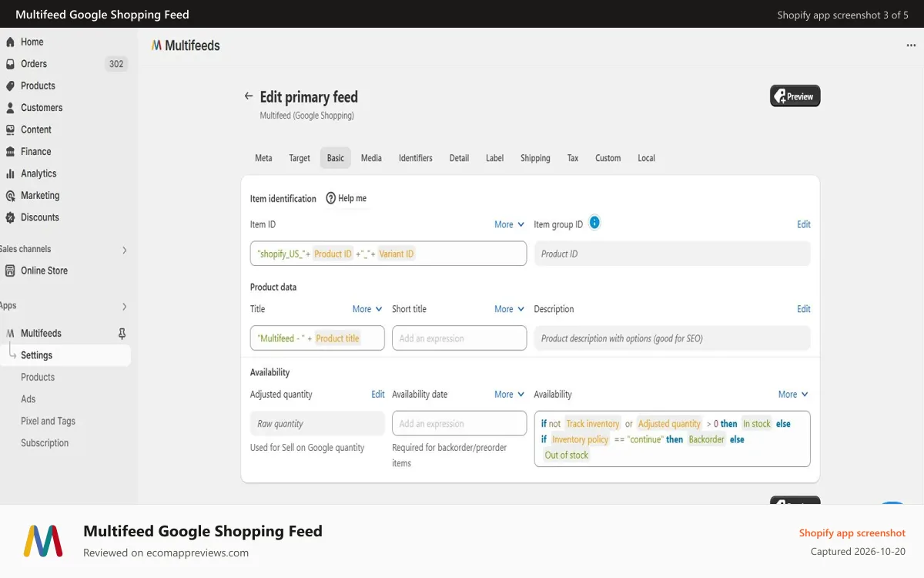Screen dimensions: 924x578
Task: Switch to the Meta tab
Action: [263, 158]
